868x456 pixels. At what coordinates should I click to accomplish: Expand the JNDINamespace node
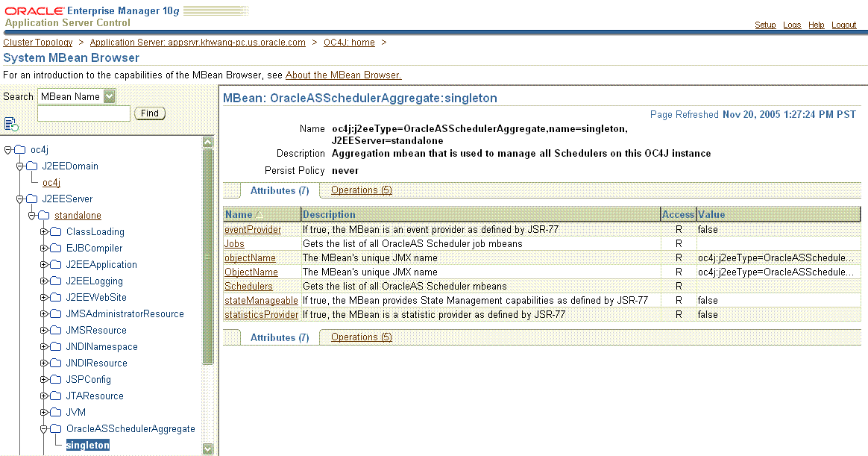(x=44, y=347)
